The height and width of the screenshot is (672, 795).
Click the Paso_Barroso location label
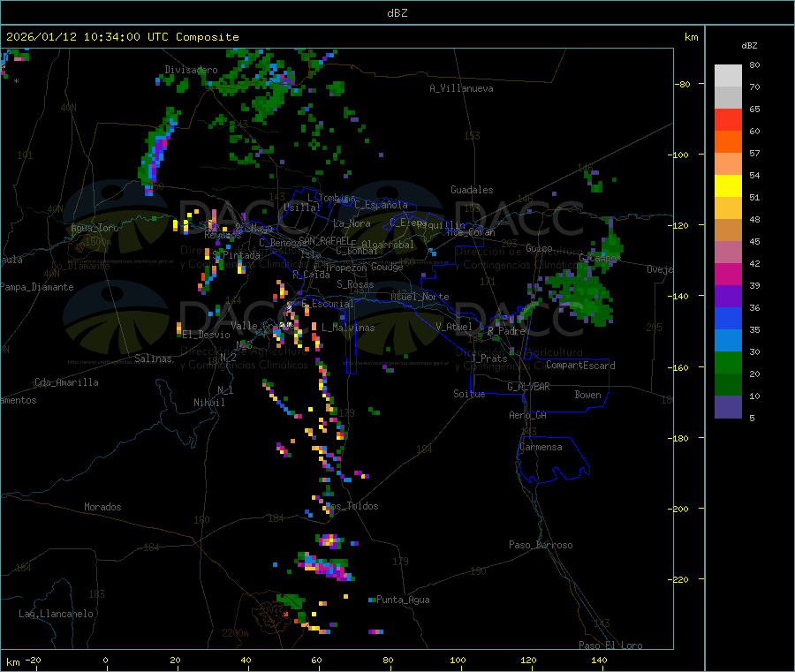click(x=541, y=545)
